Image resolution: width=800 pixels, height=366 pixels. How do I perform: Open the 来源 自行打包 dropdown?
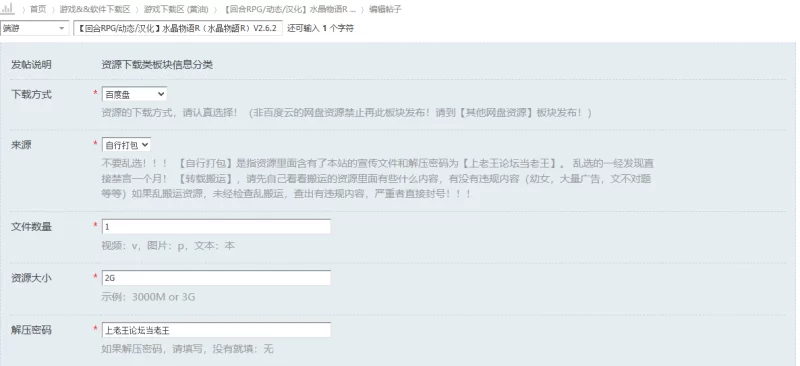tap(126, 145)
